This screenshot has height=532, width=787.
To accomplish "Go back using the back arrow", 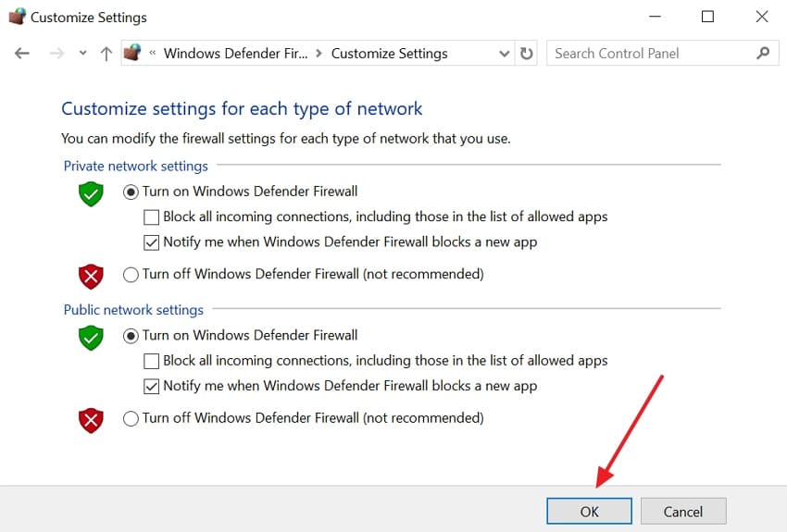I will coord(22,53).
